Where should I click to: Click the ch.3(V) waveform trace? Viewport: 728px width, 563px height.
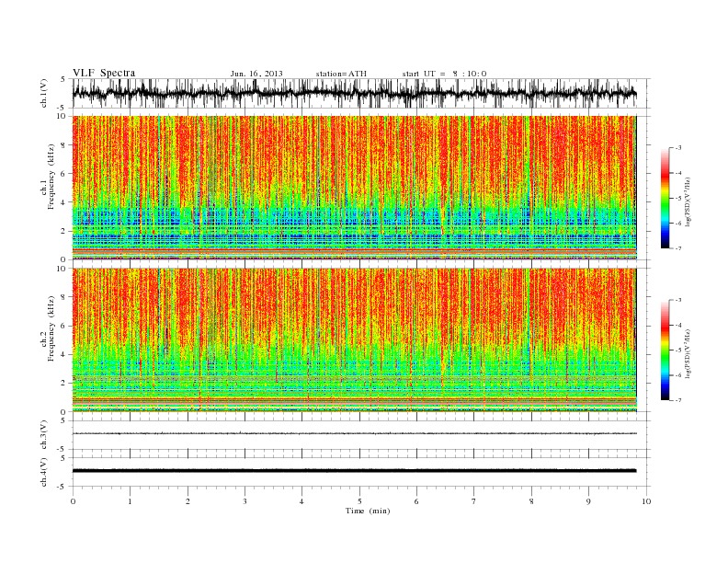point(354,433)
